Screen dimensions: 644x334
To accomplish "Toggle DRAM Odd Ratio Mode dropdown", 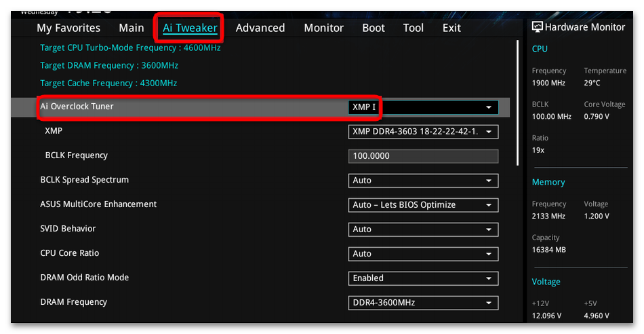I will tap(423, 278).
